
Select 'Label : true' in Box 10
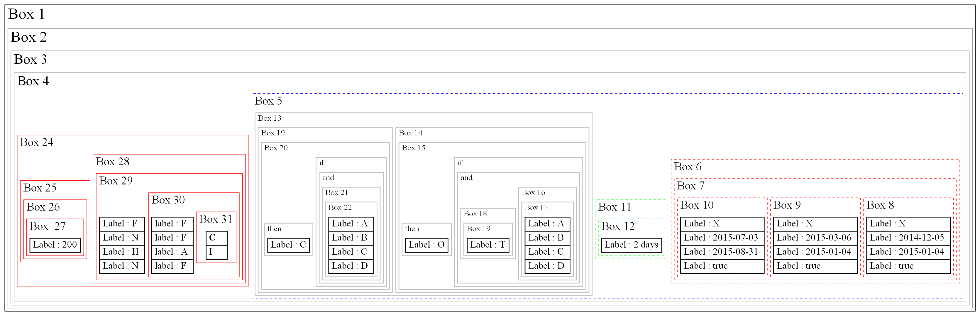pos(722,266)
